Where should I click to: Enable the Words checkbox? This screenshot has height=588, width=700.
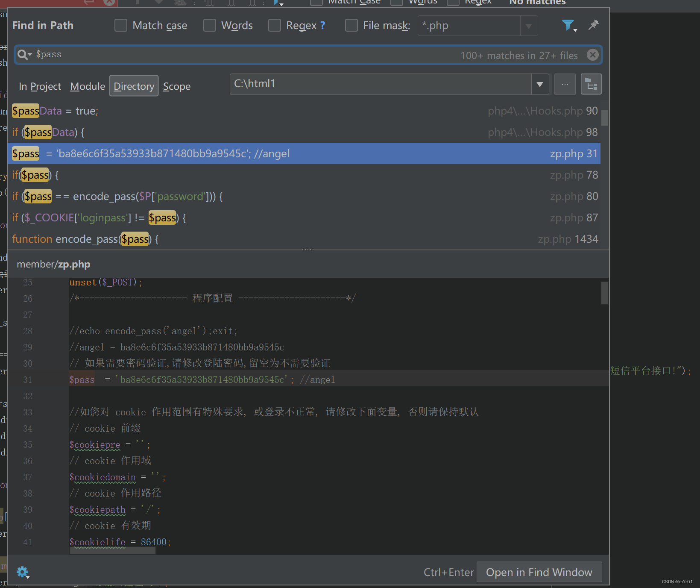(210, 25)
